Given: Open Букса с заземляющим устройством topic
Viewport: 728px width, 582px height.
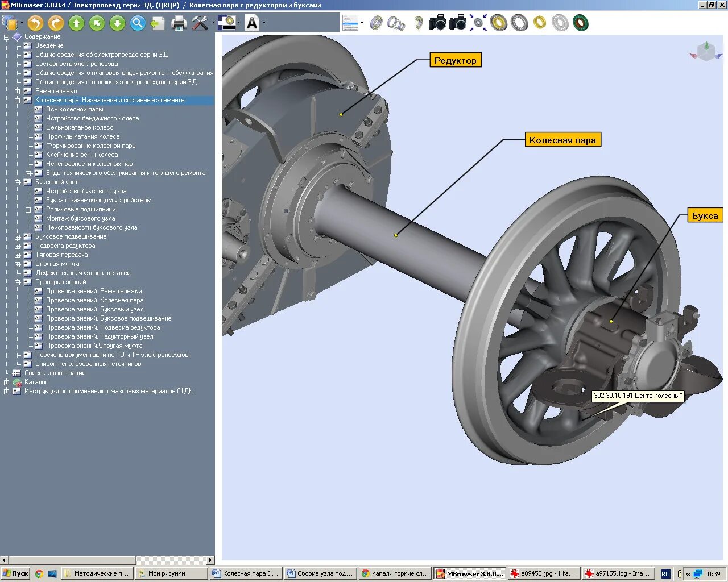Looking at the screenshot, I should [x=98, y=200].
